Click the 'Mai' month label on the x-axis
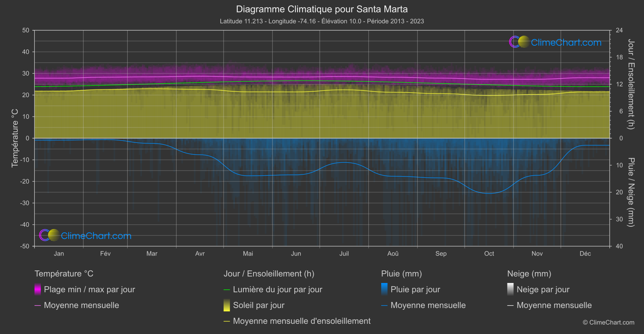The image size is (644, 334). pyautogui.click(x=248, y=253)
